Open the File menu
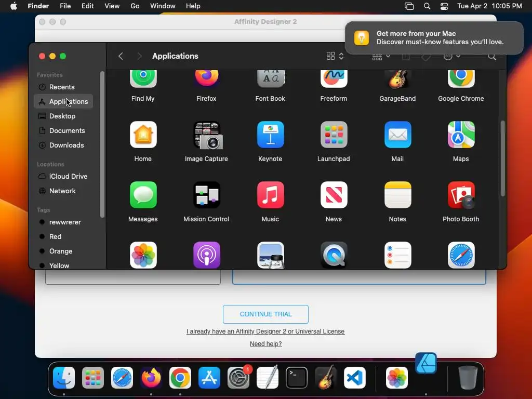Screen dimensions: 532x399 click(65, 6)
